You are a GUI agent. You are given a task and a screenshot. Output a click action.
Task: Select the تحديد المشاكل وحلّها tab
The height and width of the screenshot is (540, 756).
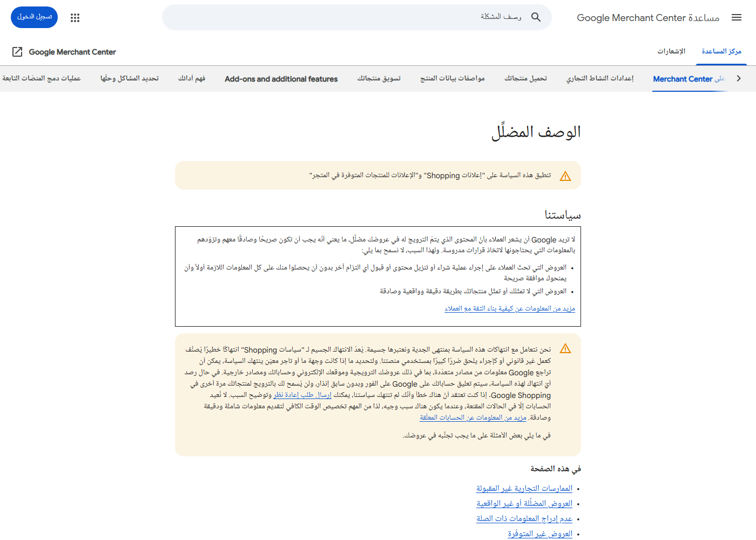pyautogui.click(x=130, y=79)
